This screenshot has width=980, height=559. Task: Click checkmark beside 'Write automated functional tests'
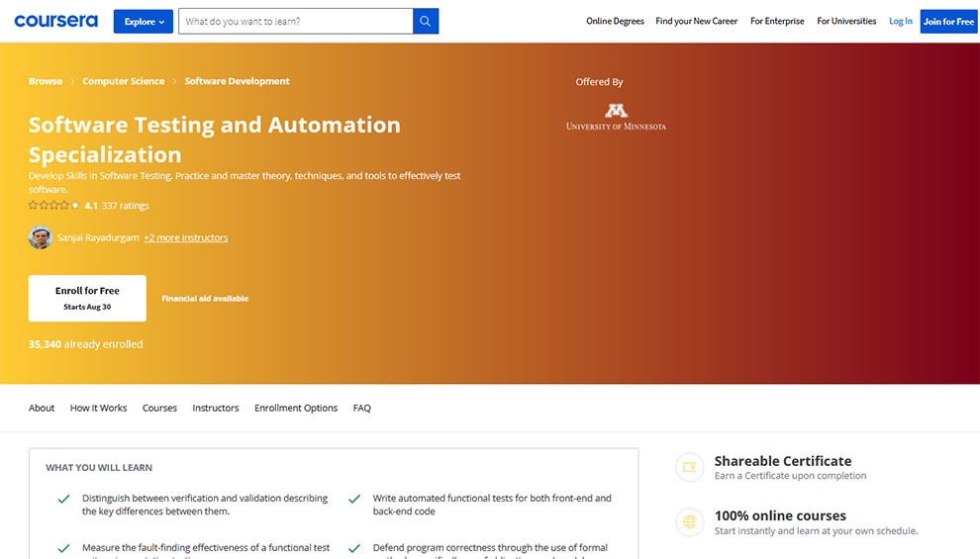(x=354, y=499)
